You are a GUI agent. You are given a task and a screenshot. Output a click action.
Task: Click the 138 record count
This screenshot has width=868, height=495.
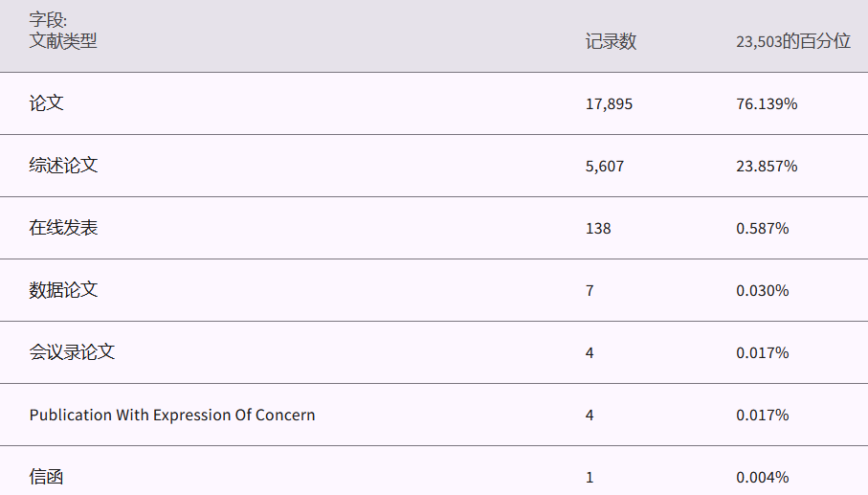pos(598,228)
